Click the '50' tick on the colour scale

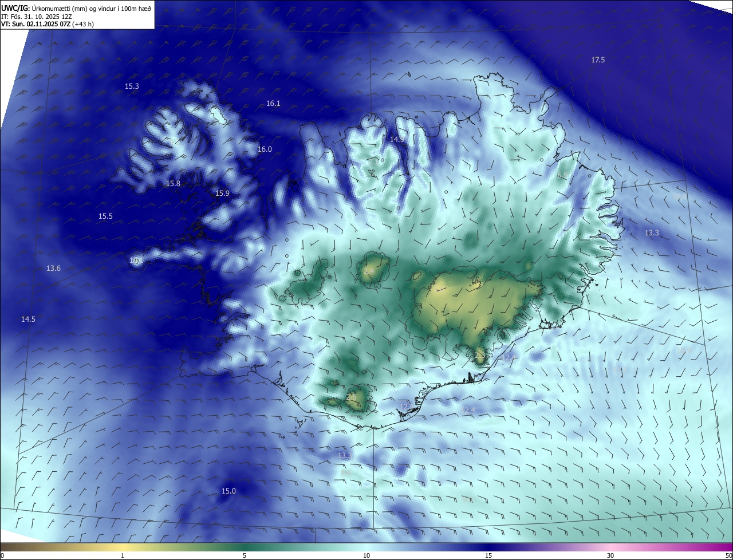coord(728,555)
